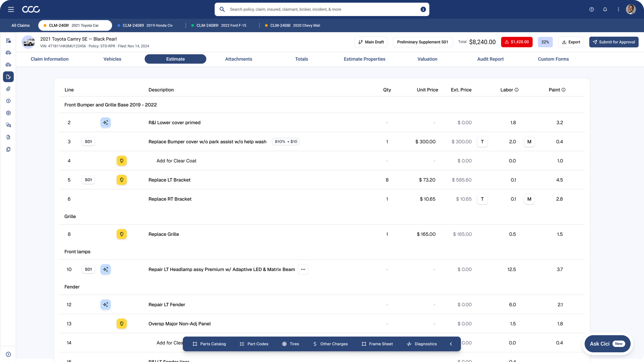Open the settings gear sidebar icon
The image size is (644, 362).
click(8, 113)
